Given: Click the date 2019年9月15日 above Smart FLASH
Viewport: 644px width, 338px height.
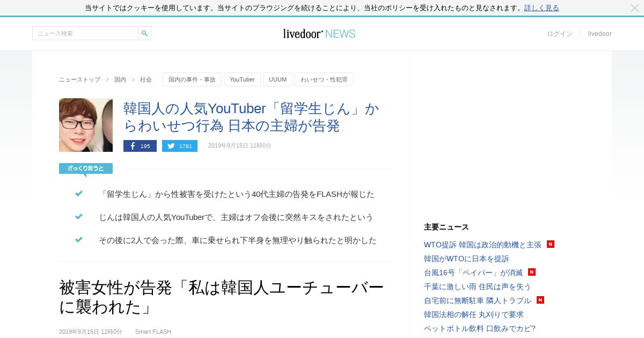Looking at the screenshot, I should (91, 332).
